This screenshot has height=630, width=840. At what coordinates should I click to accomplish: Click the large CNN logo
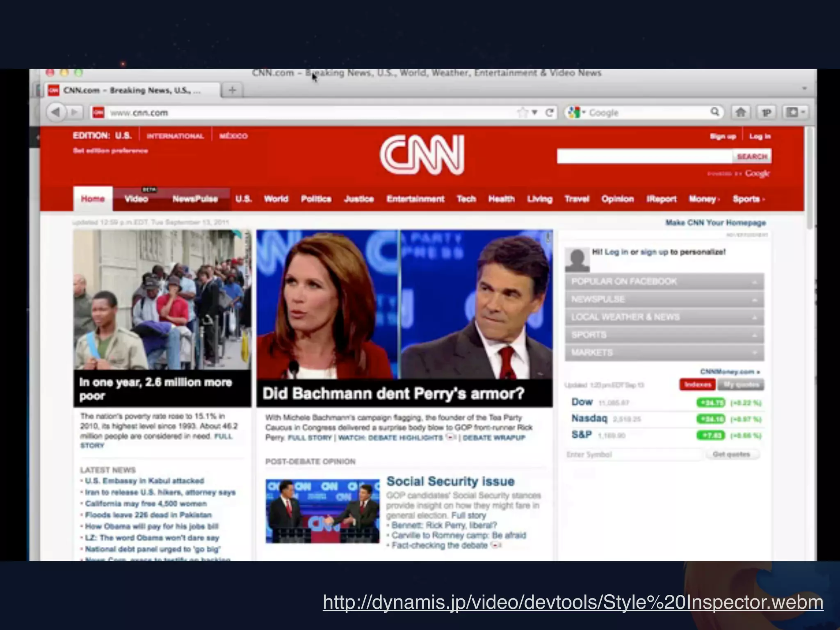pyautogui.click(x=422, y=155)
